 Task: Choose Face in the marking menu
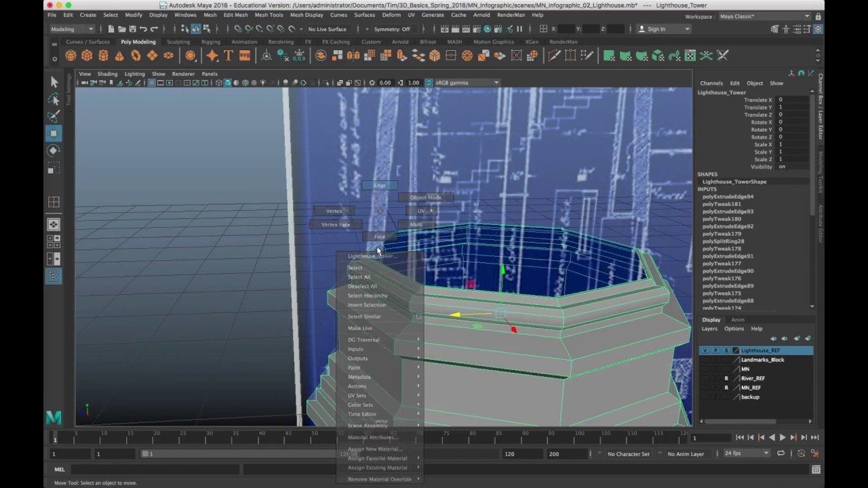pos(380,237)
